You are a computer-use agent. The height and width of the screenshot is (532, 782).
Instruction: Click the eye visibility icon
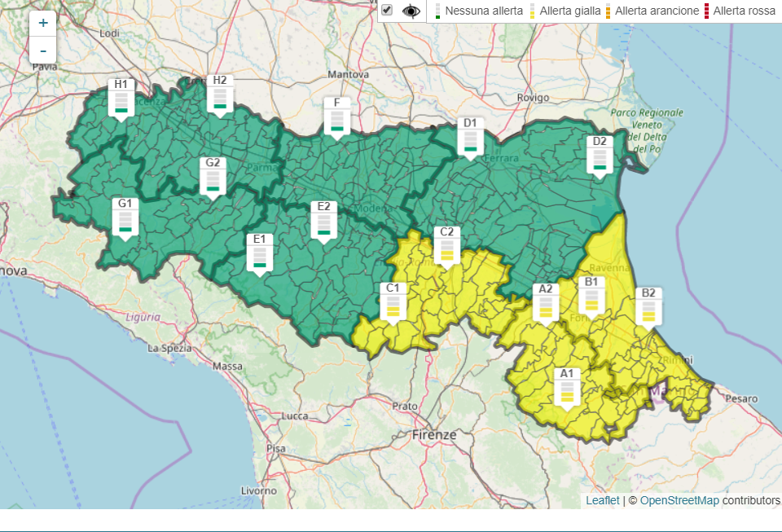tap(412, 11)
